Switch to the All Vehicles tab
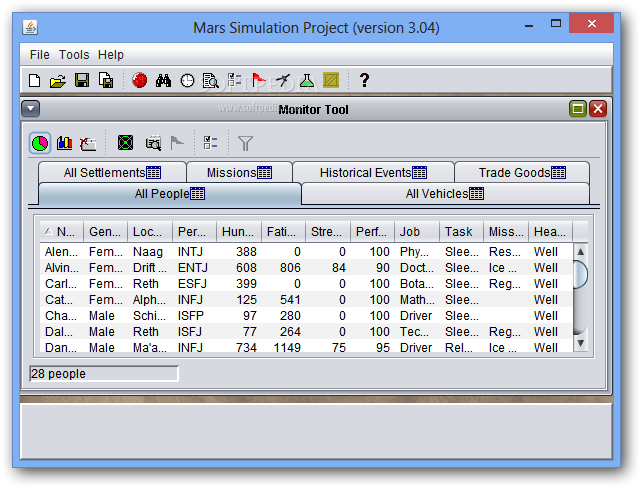641x488 pixels. (x=445, y=194)
